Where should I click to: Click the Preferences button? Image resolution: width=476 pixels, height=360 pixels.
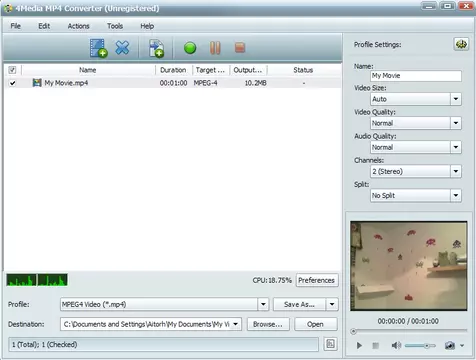tap(317, 280)
